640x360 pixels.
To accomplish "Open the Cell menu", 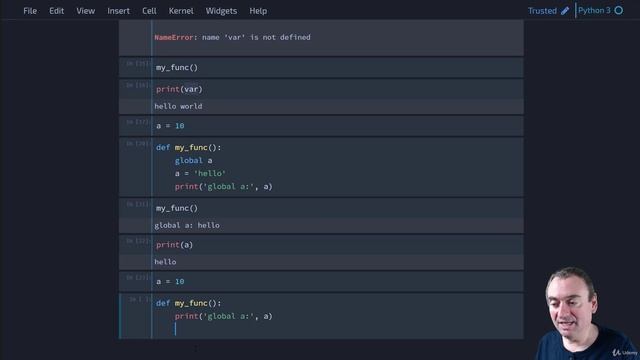I will [149, 11].
